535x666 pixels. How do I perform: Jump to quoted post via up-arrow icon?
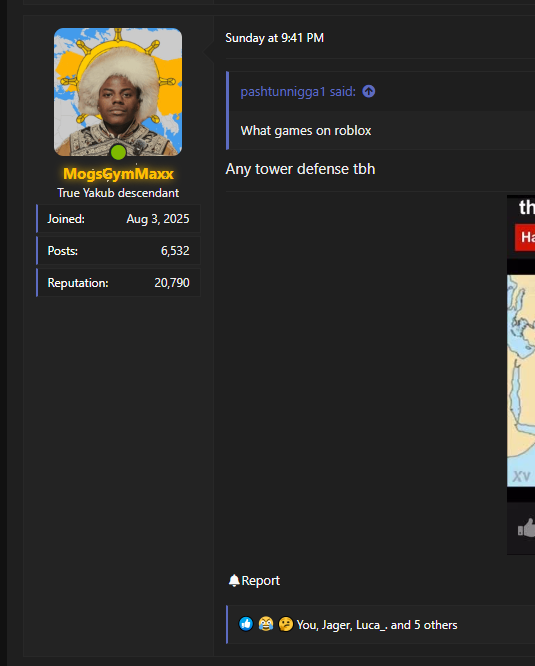pyautogui.click(x=369, y=91)
